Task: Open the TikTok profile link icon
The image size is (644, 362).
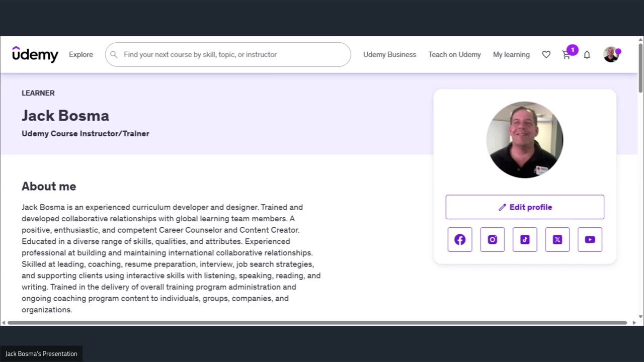Action: (525, 239)
